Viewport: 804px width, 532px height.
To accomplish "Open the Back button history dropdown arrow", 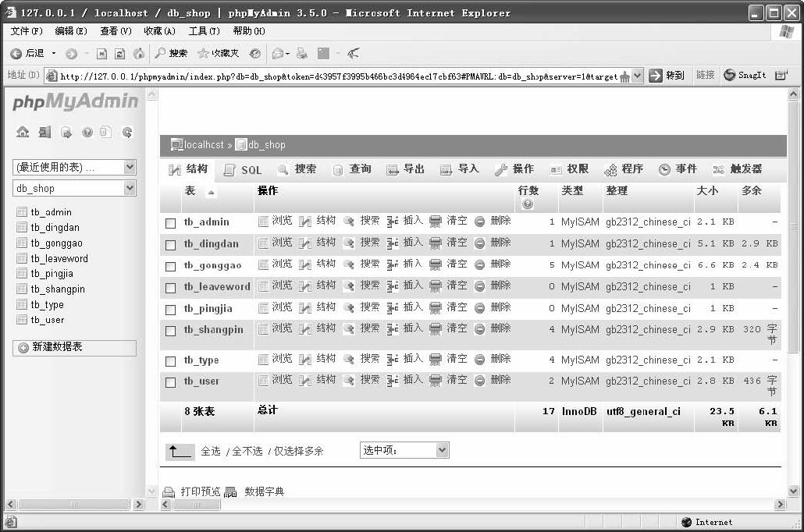I will click(x=53, y=53).
